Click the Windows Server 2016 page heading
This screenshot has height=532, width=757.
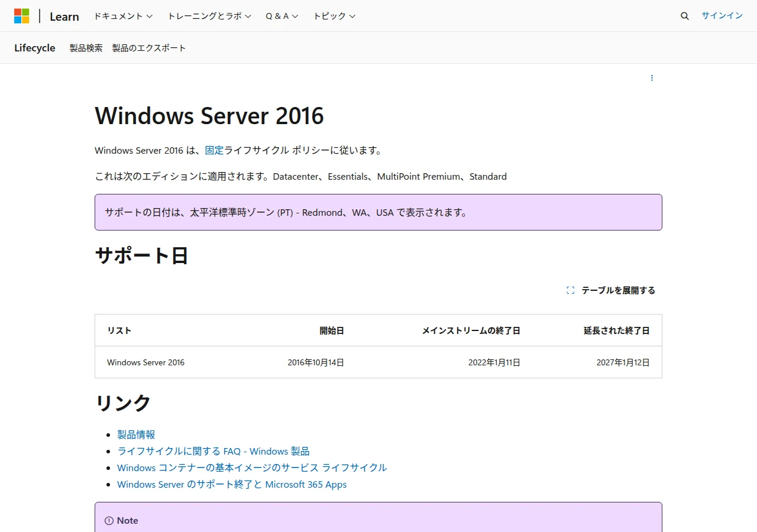click(209, 116)
